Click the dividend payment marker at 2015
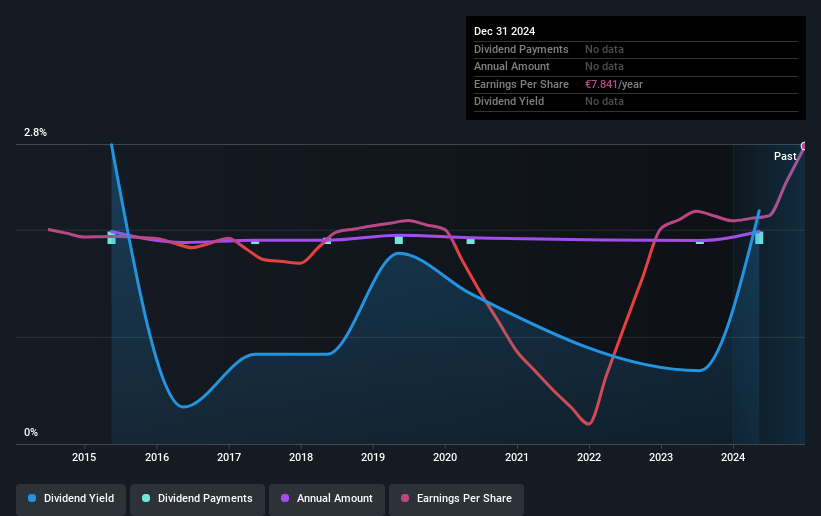821x516 pixels. click(112, 238)
